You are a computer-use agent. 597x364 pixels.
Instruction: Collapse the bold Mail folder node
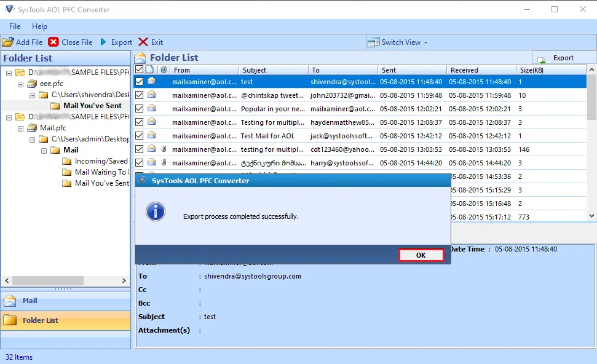pos(44,151)
